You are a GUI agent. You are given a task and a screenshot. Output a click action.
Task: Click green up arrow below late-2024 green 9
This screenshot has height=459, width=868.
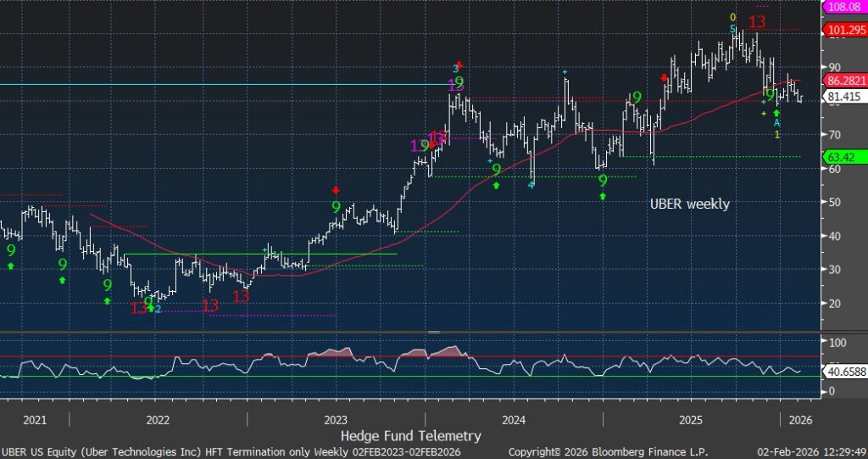click(x=603, y=196)
